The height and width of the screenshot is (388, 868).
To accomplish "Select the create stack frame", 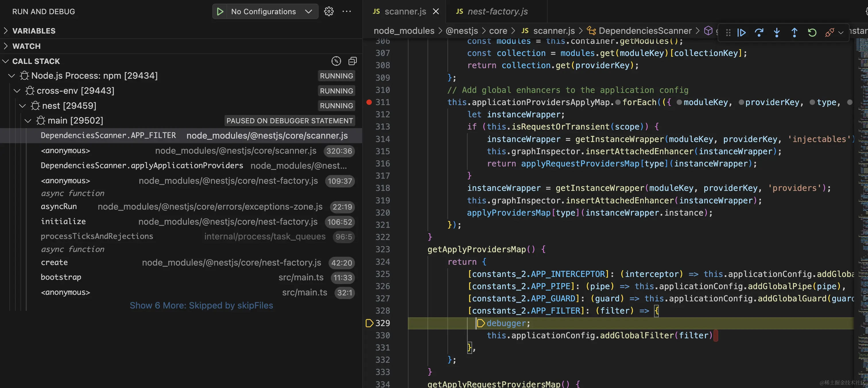I will point(181,262).
